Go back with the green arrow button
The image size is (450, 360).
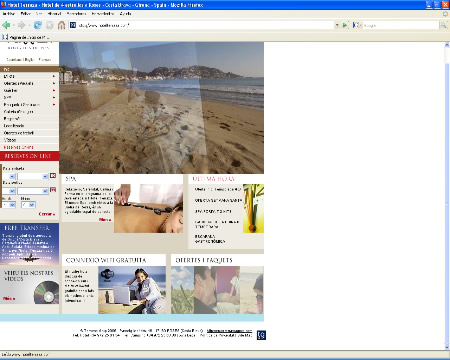coord(6,25)
